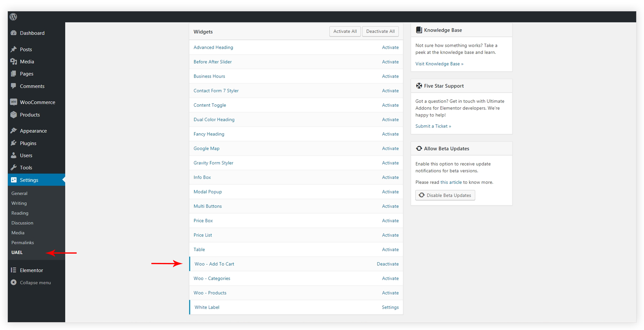Select the Settings menu item
644x330 pixels.
37,180
